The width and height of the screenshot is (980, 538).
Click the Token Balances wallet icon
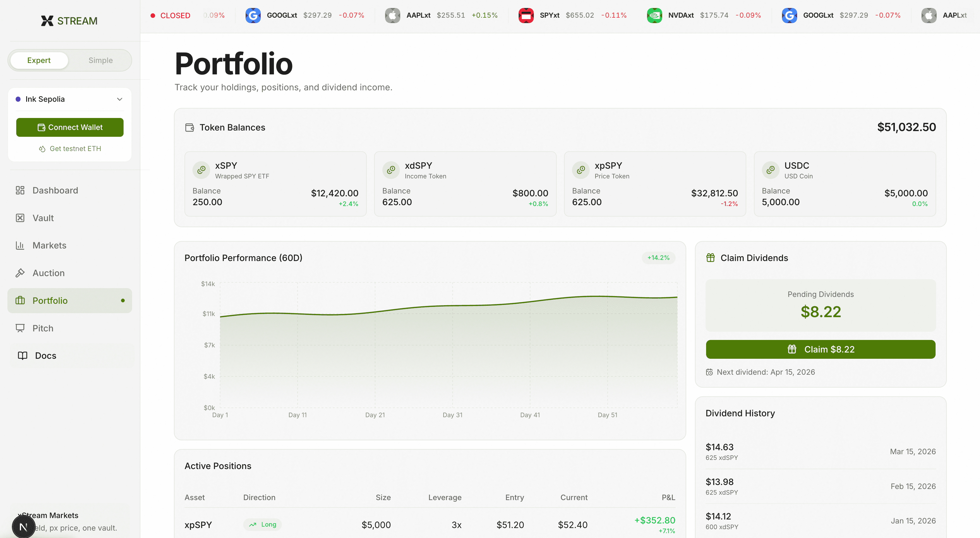click(189, 127)
